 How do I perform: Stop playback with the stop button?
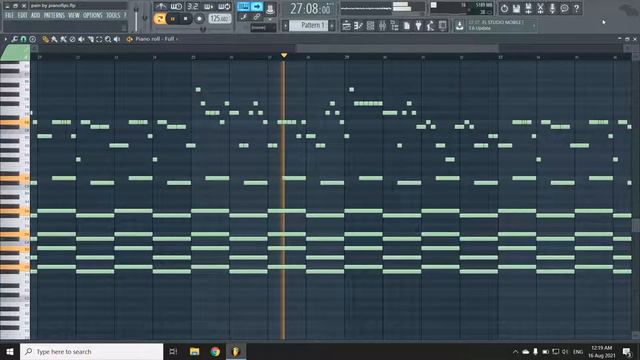(x=186, y=19)
